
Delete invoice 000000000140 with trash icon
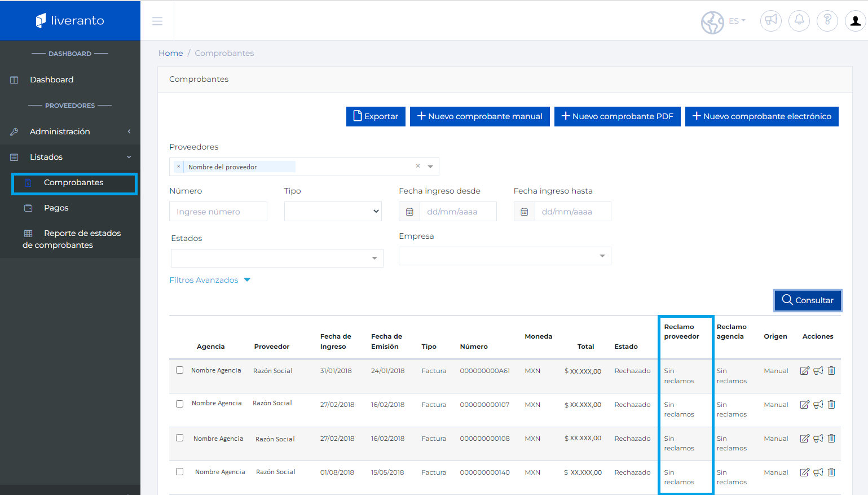tap(831, 472)
